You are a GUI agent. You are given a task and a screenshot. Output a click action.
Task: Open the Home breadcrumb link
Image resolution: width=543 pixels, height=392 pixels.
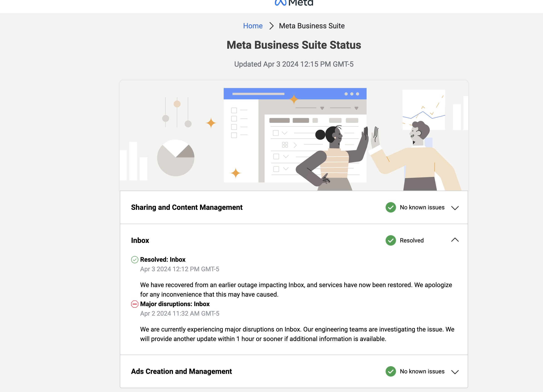coord(253,26)
